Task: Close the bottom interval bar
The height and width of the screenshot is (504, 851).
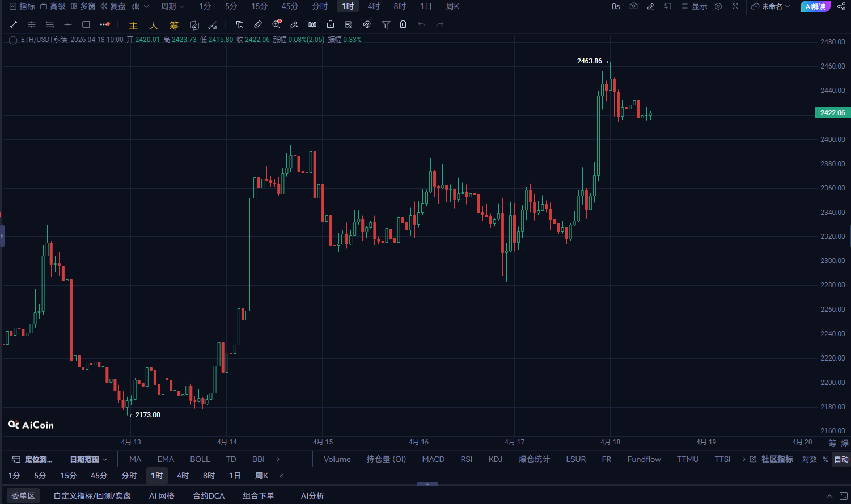Action: pos(281,476)
